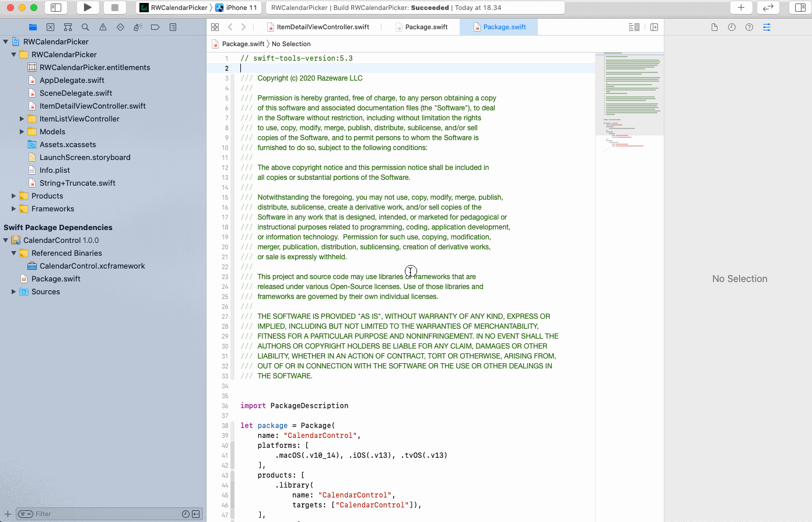The width and height of the screenshot is (812, 522).
Task: Collapse the RWCalendarPicker group folder
Action: click(13, 54)
